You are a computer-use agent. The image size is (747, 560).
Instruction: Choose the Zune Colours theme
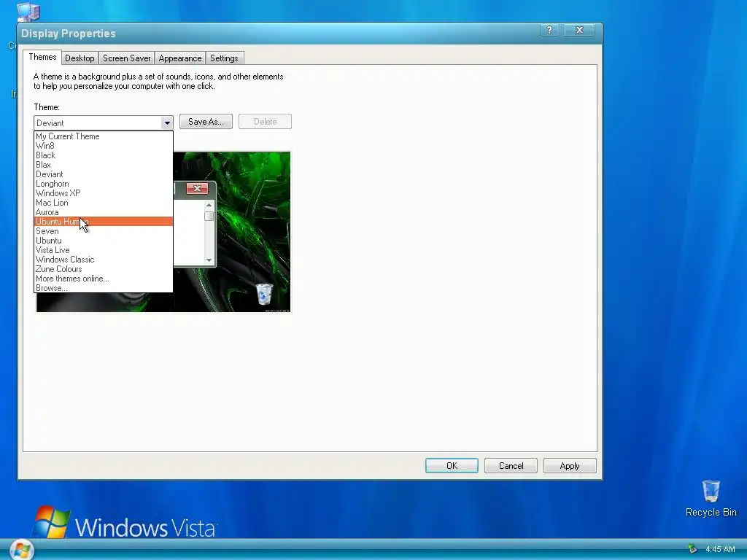pyautogui.click(x=104, y=269)
